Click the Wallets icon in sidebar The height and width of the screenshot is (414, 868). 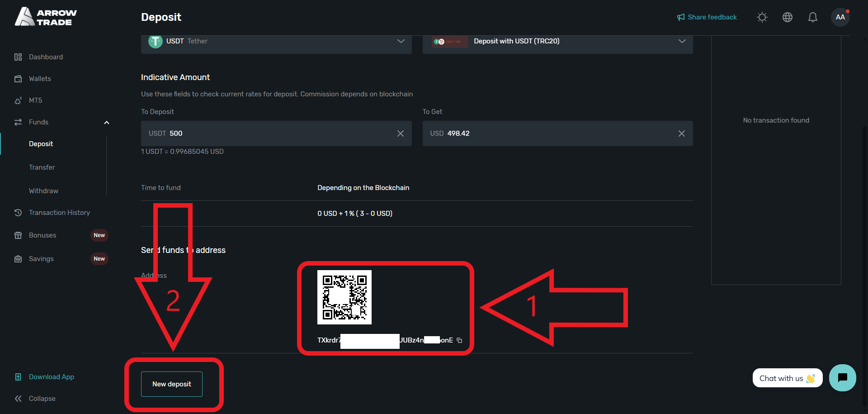(x=18, y=79)
